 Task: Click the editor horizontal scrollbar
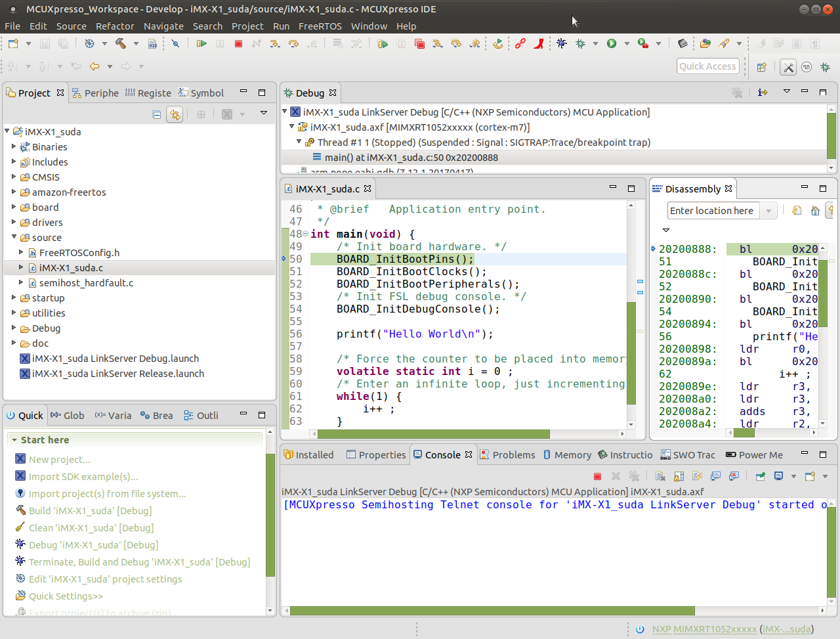(434, 434)
